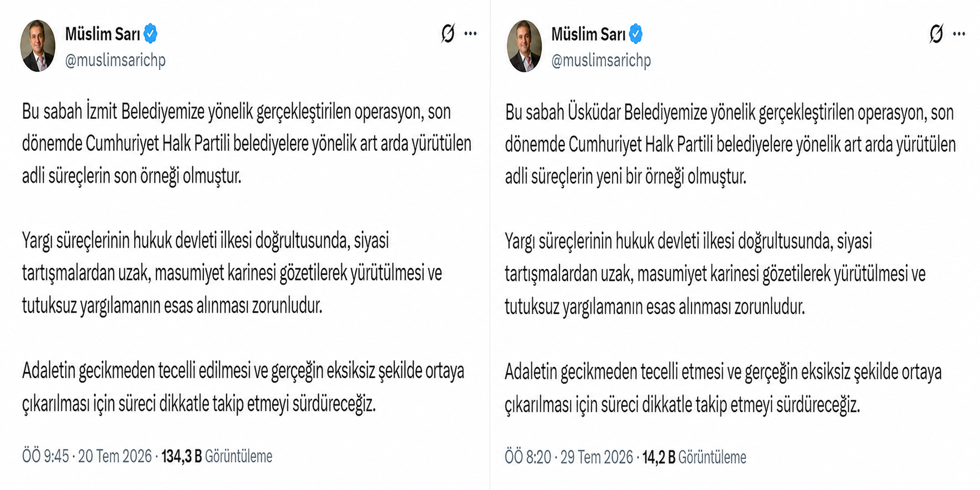Click the right tweet's Yargı süreçlerinin paragraph
This screenshot has height=490, width=980.
715,274
